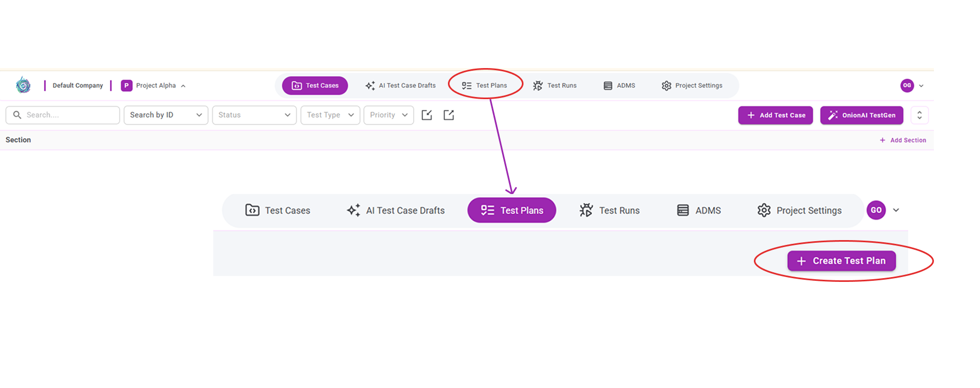
Task: Click the Default Company label
Action: pos(78,86)
